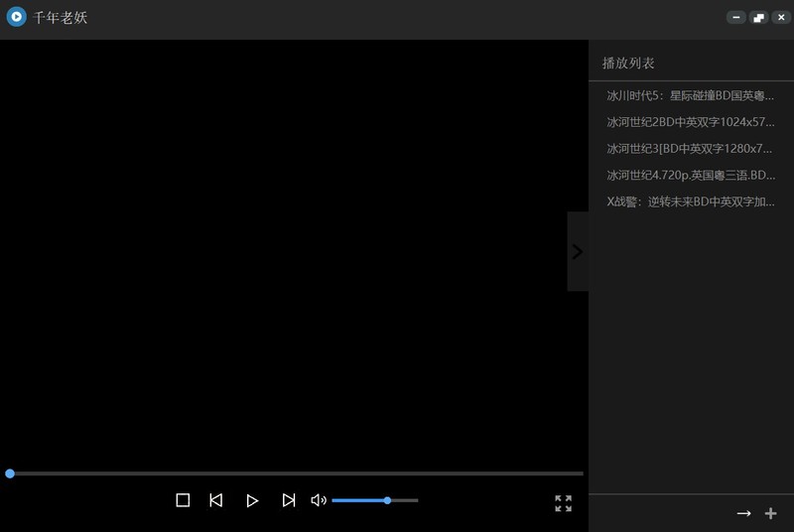This screenshot has height=532, width=794.
Task: Select playlist item 冰河世纪3[BD中英双字
Action: pyautogui.click(x=691, y=149)
